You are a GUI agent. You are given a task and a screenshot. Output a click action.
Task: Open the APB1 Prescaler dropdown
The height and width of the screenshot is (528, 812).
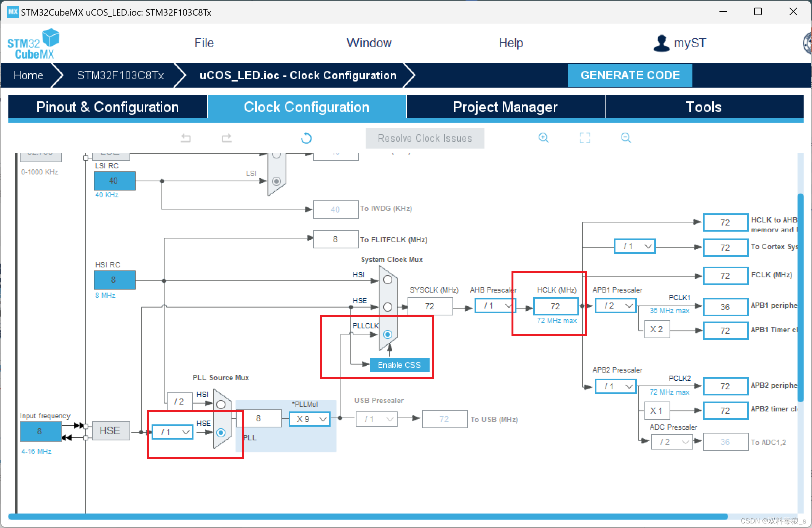[616, 306]
